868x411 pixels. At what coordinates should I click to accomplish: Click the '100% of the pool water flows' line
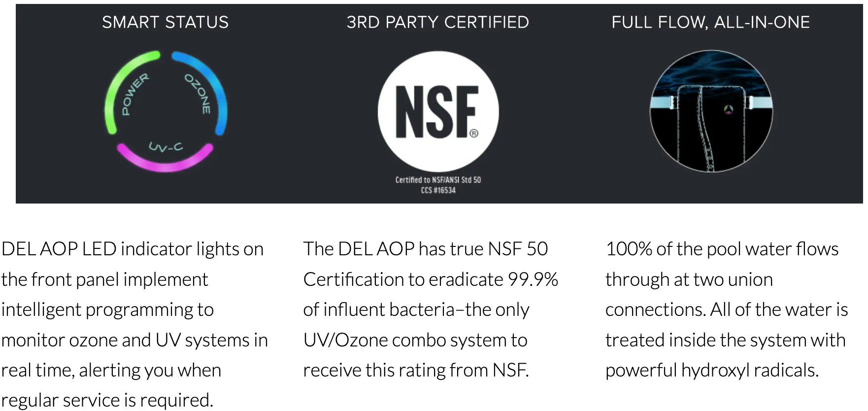click(722, 249)
